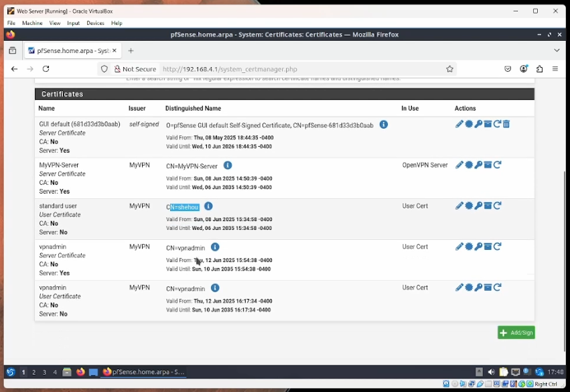Renew the last vpnadmin certificate with the circular arrow
Screen dimensions: 570x392
click(x=497, y=287)
